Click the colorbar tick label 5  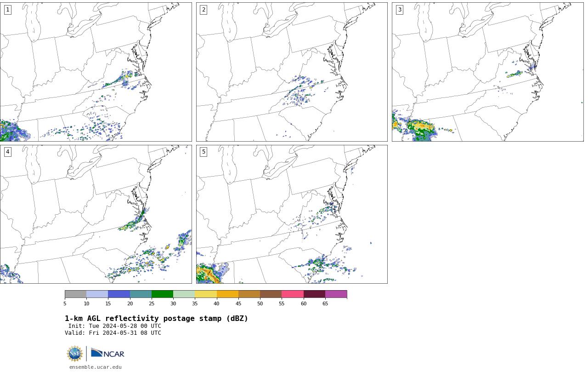pyautogui.click(x=65, y=303)
